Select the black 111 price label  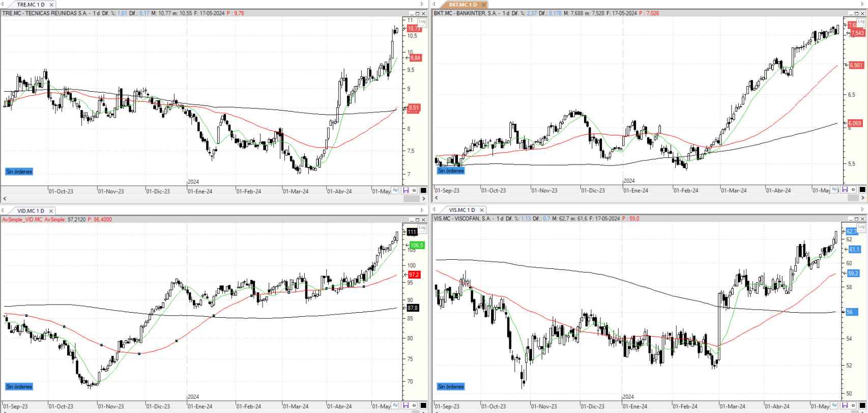412,232
